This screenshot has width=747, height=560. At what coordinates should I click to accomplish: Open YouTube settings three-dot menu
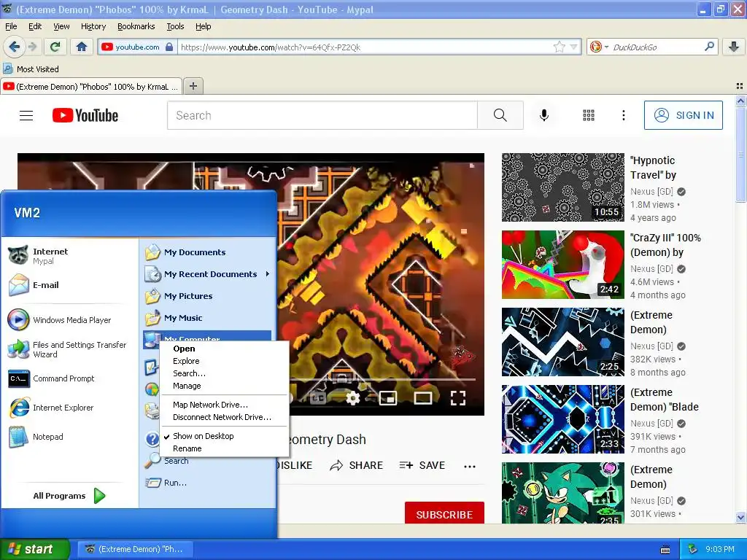[x=623, y=115]
